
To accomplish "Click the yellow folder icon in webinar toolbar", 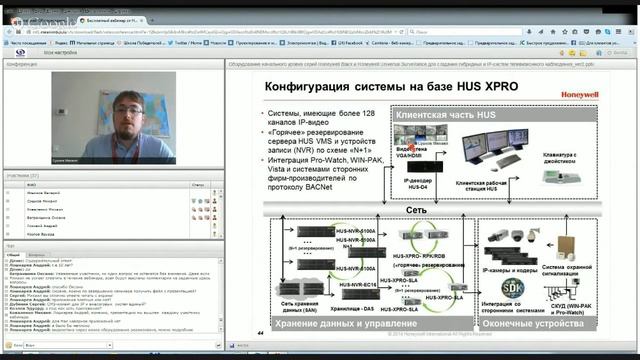I will pyautogui.click(x=583, y=53).
